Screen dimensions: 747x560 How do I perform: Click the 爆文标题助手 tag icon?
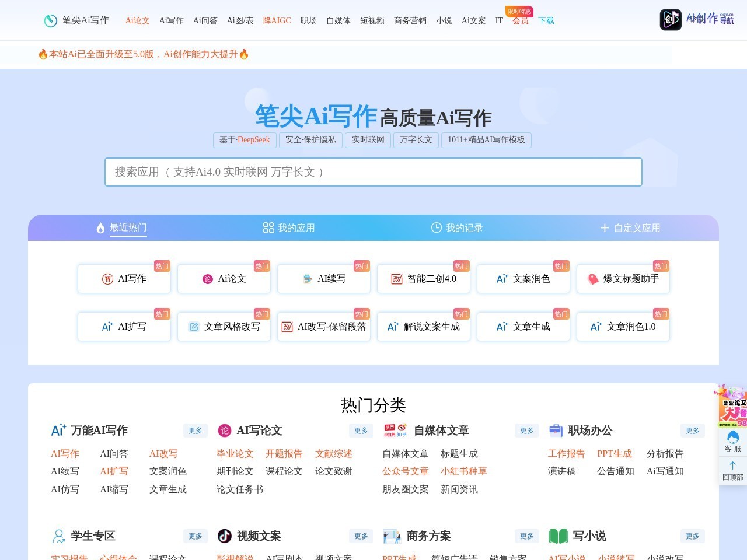click(x=593, y=279)
